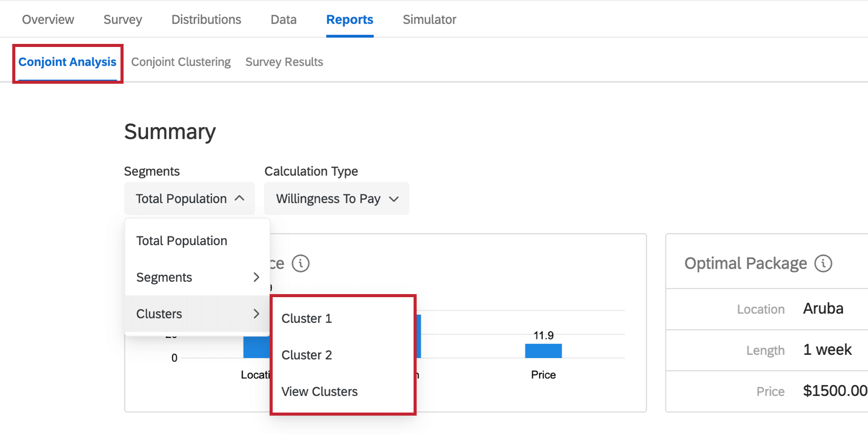Select the Conjoint Analysis tab

point(67,62)
